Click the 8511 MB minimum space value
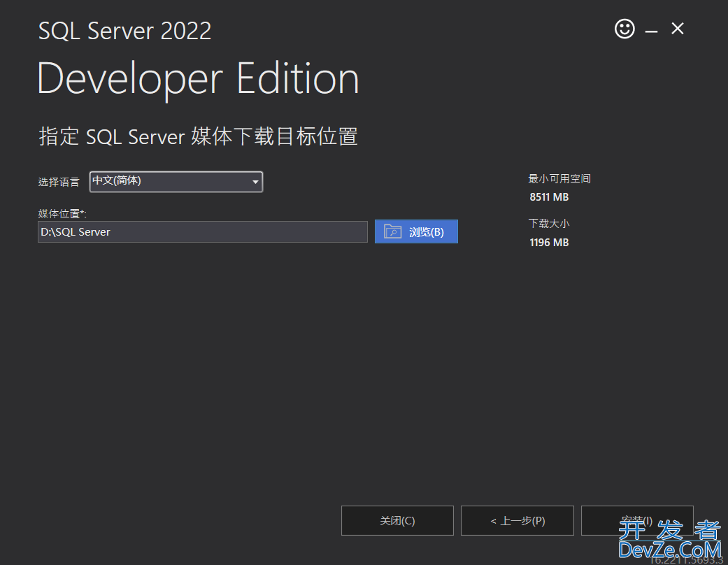This screenshot has height=565, width=728. coord(549,197)
